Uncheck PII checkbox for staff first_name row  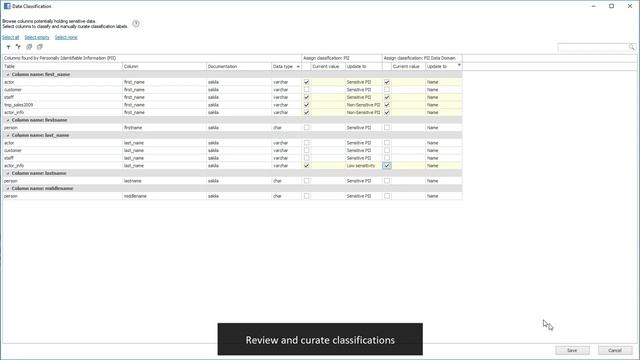(307, 97)
